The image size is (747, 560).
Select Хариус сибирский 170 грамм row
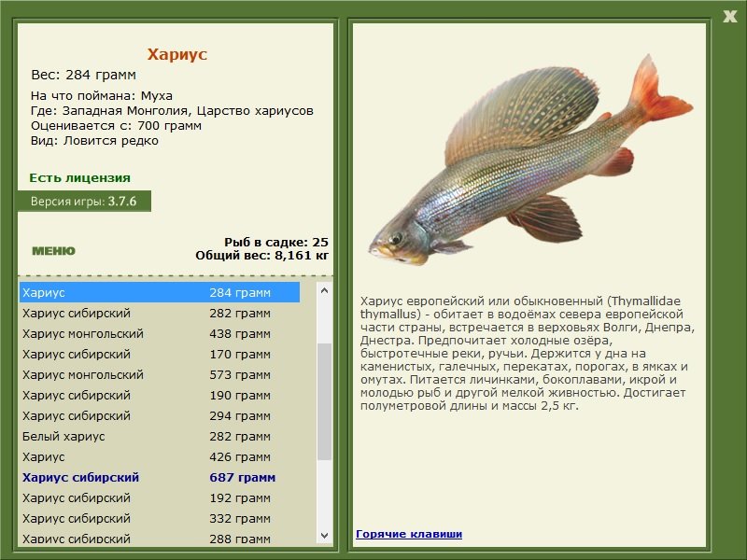click(x=160, y=354)
